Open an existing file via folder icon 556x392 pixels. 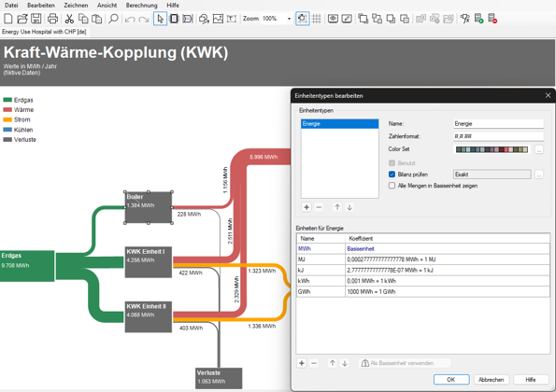coord(22,19)
